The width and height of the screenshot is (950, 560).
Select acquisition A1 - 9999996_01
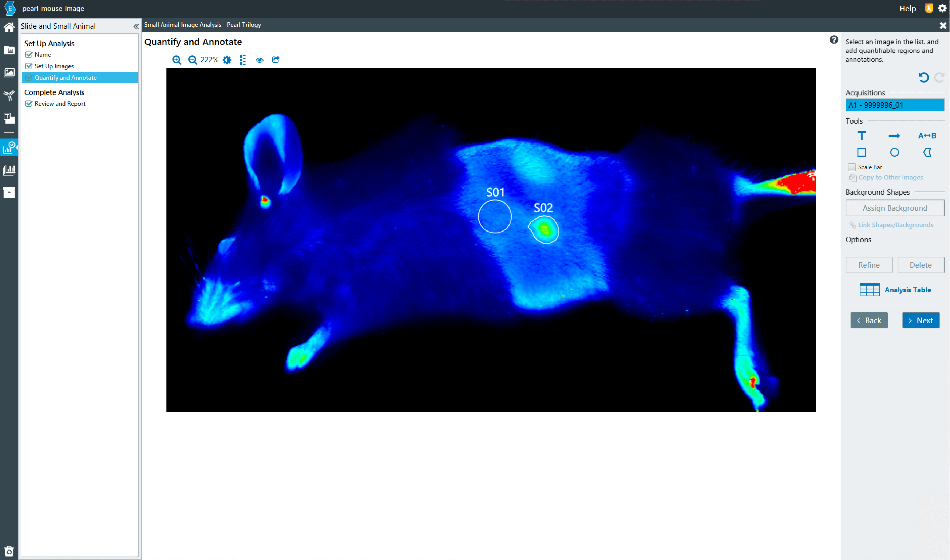coord(895,105)
